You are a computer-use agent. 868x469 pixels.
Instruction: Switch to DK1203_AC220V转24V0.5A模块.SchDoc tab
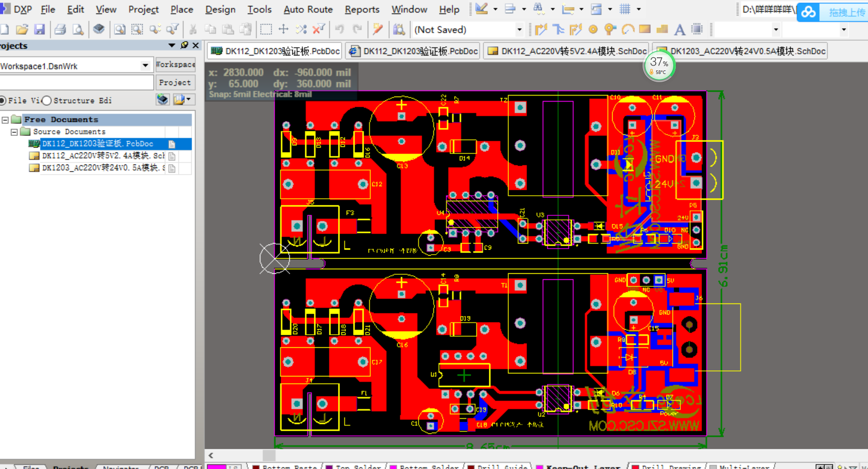(x=741, y=51)
